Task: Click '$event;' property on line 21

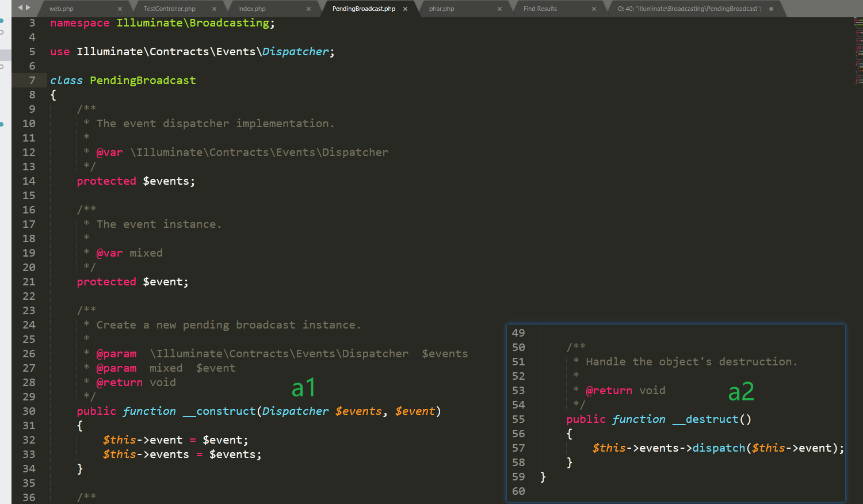Action: tap(166, 282)
